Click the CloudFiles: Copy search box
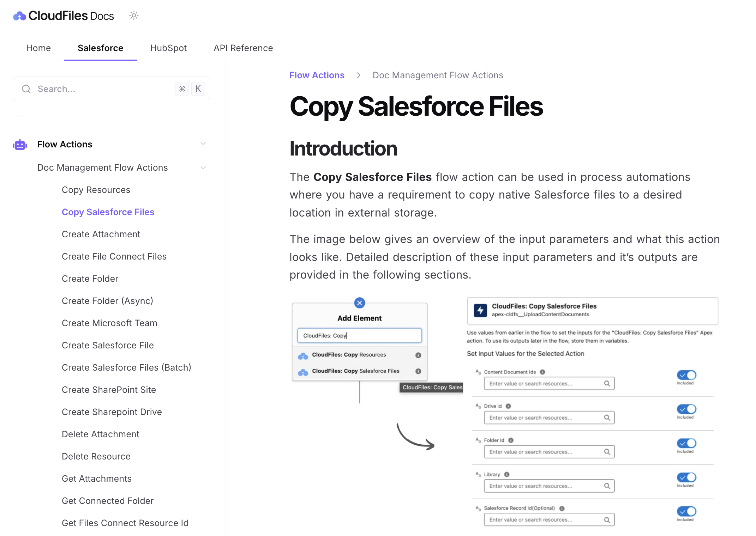 click(x=360, y=335)
